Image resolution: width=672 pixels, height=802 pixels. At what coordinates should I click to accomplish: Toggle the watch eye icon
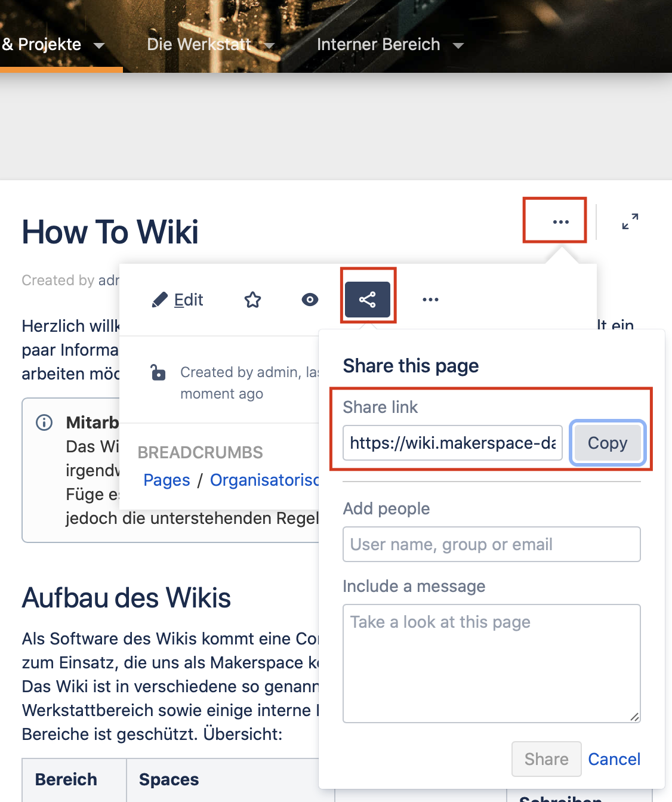pos(310,300)
